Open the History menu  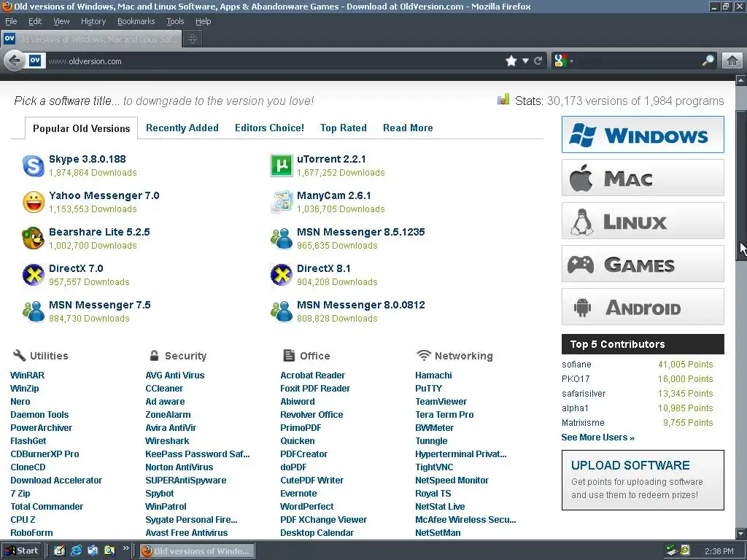[x=93, y=21]
